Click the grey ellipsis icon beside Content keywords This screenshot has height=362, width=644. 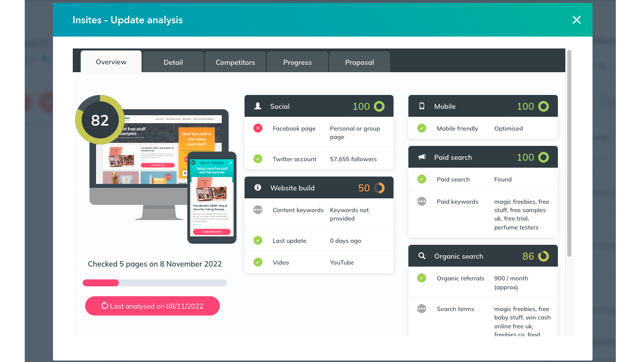257,210
